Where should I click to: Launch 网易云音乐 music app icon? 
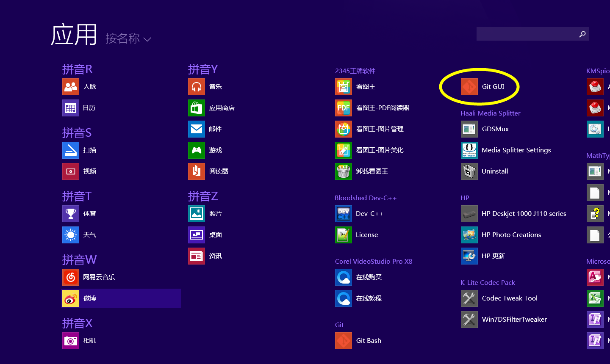point(71,277)
